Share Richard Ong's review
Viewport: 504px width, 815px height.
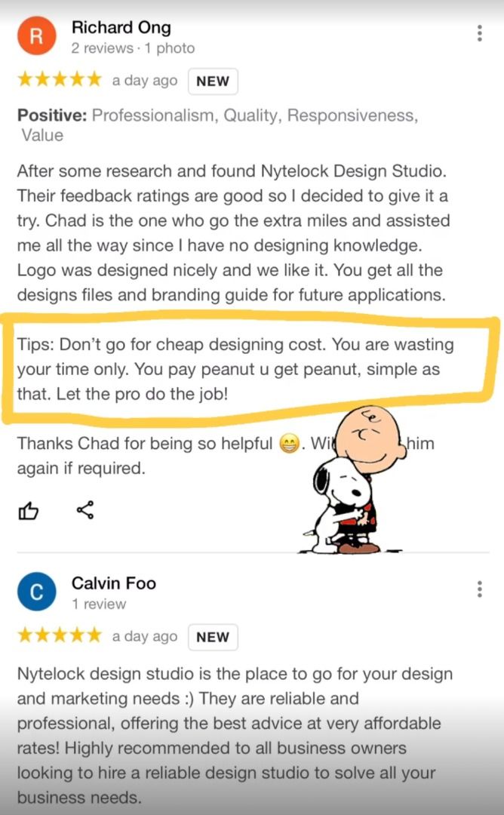point(85,510)
